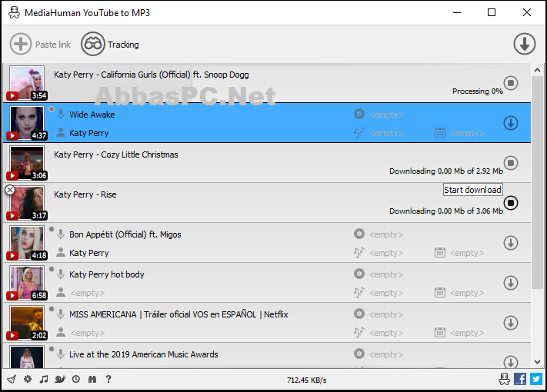The height and width of the screenshot is (392, 547).
Task: Click the Katy Perry hot body thumbnail
Action: coord(27,283)
